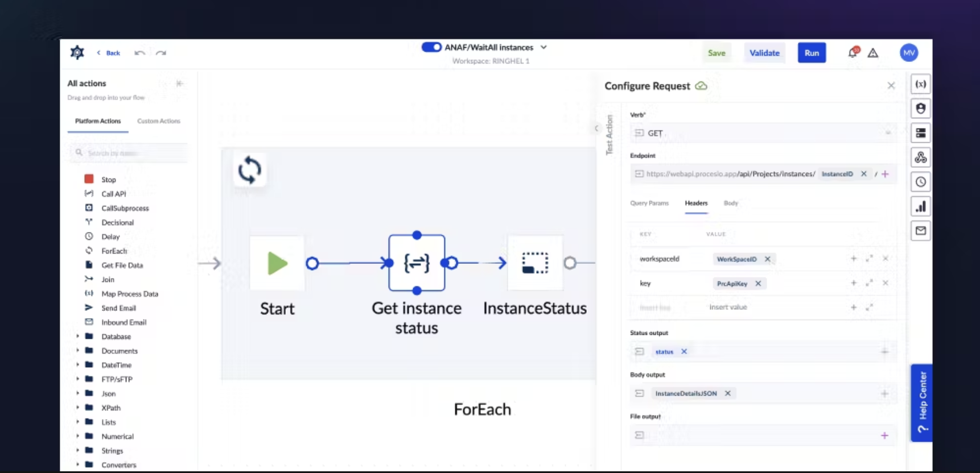Go Back to previous page

coord(109,53)
